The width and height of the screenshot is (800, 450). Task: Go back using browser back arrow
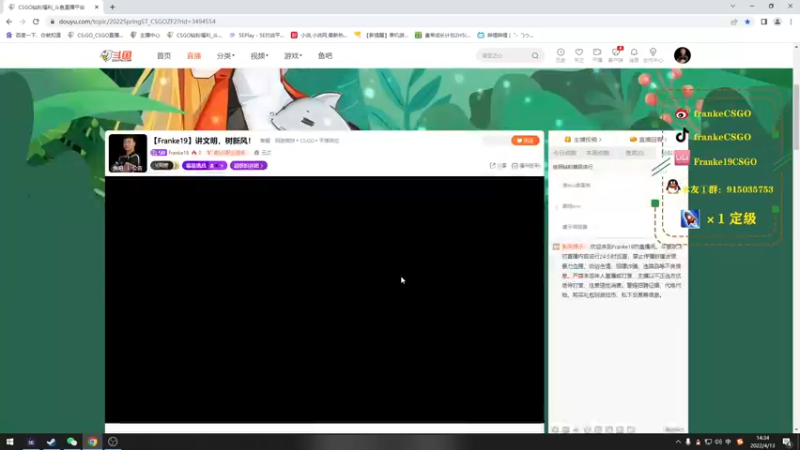pyautogui.click(x=9, y=21)
